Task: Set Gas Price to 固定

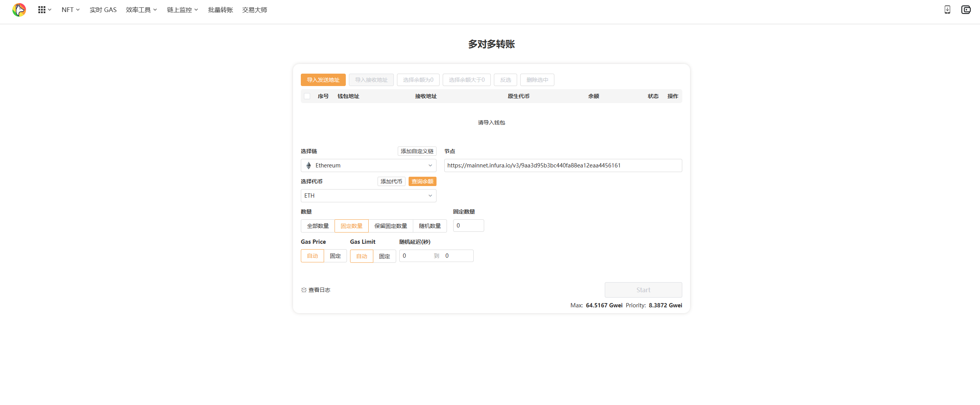Action: [x=335, y=256]
